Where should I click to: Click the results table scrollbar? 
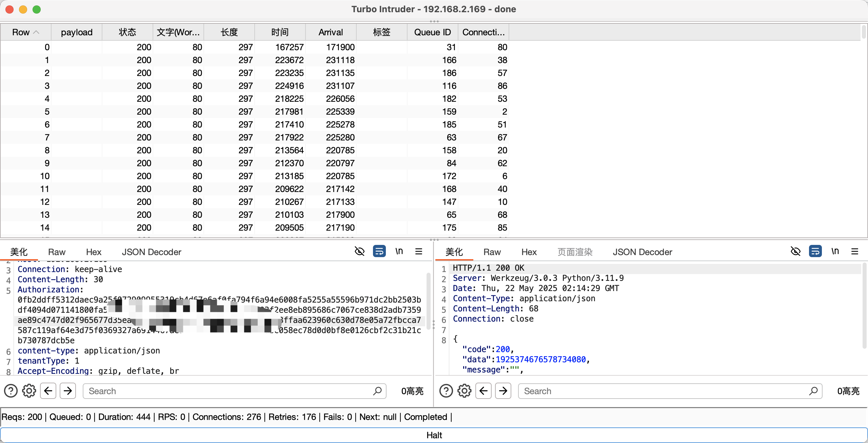pyautogui.click(x=863, y=32)
